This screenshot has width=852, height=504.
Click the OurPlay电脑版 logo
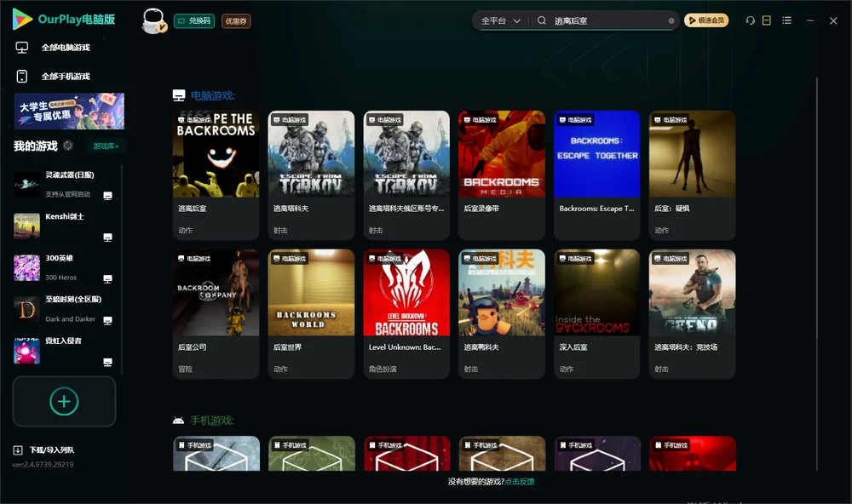point(64,20)
